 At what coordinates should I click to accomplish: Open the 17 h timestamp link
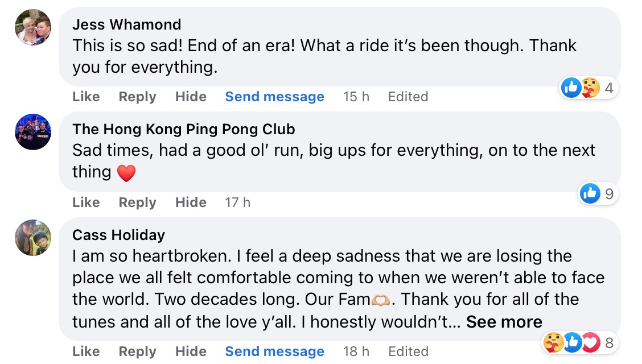(237, 202)
